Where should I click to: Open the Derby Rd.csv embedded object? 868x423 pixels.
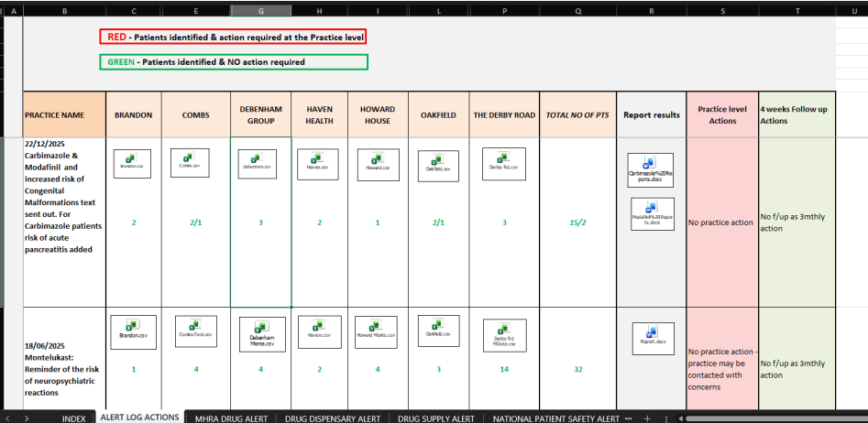pyautogui.click(x=501, y=164)
